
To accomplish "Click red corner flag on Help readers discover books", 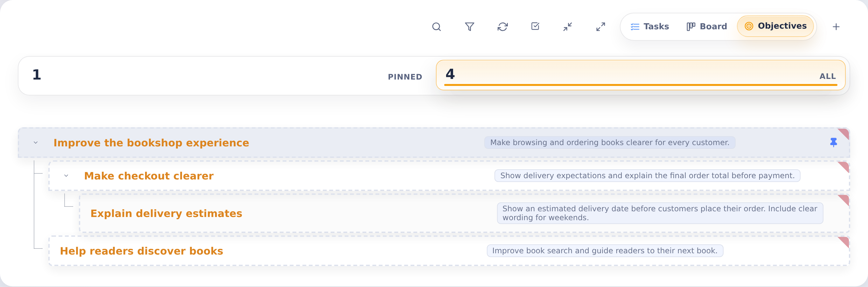I will (844, 241).
